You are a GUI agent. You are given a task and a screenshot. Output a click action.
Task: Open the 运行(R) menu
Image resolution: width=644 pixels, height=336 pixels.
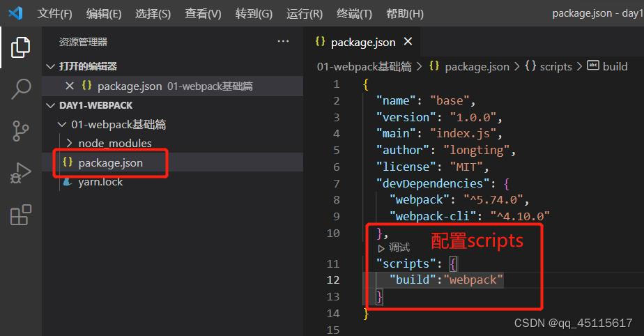(305, 13)
